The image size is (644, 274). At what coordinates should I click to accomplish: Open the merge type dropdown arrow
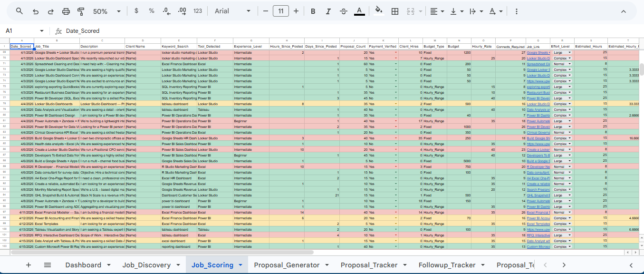coord(420,11)
